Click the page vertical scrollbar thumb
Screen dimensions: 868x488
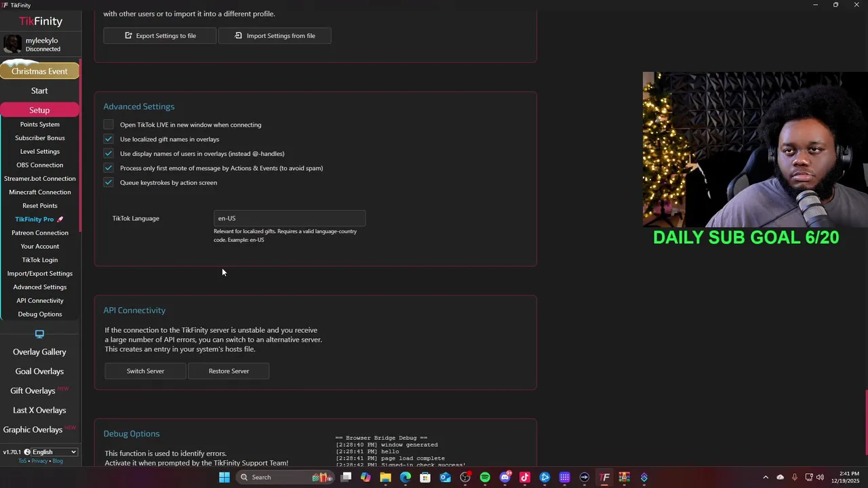click(x=866, y=424)
